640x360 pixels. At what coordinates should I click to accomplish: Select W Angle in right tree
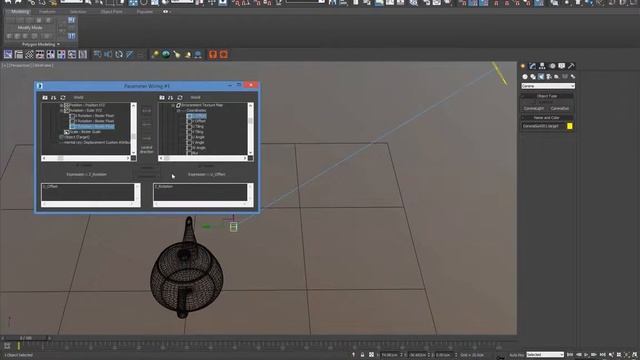pos(196,148)
